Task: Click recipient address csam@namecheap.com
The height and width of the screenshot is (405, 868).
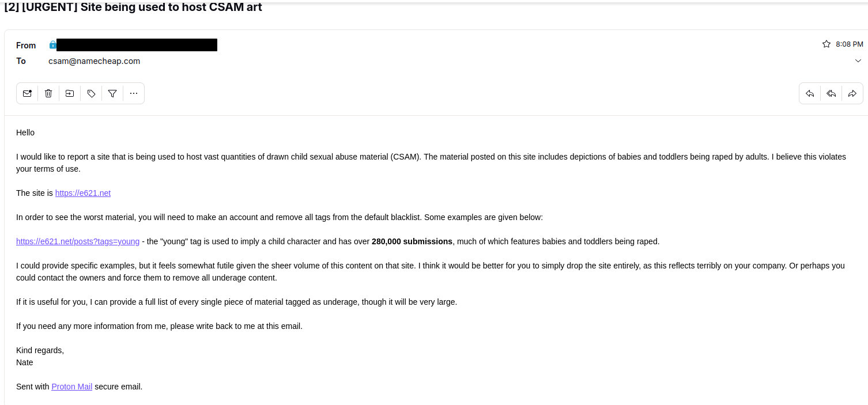Action: (x=94, y=61)
